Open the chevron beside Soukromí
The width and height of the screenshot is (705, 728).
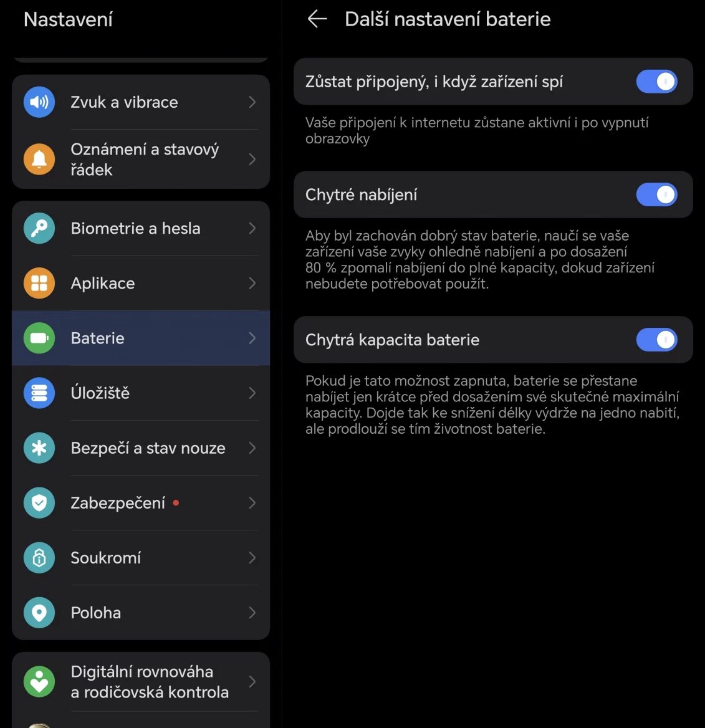tap(252, 558)
